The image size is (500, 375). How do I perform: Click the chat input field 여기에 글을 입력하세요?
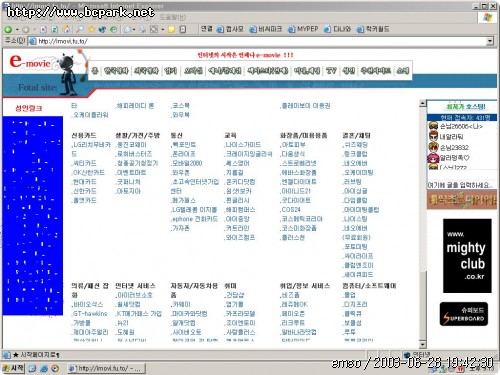[x=462, y=185]
